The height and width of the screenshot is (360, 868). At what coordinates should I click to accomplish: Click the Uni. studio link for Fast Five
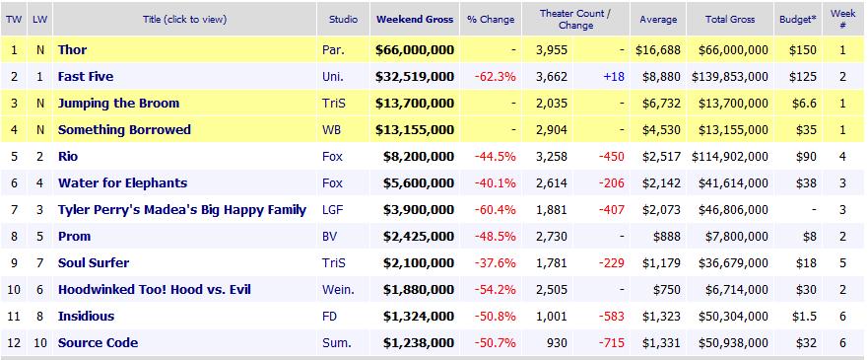pyautogui.click(x=333, y=76)
